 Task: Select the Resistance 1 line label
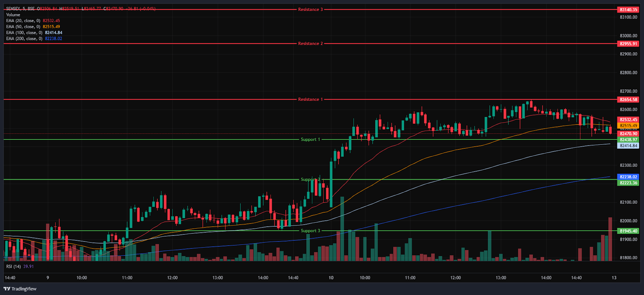(x=310, y=99)
